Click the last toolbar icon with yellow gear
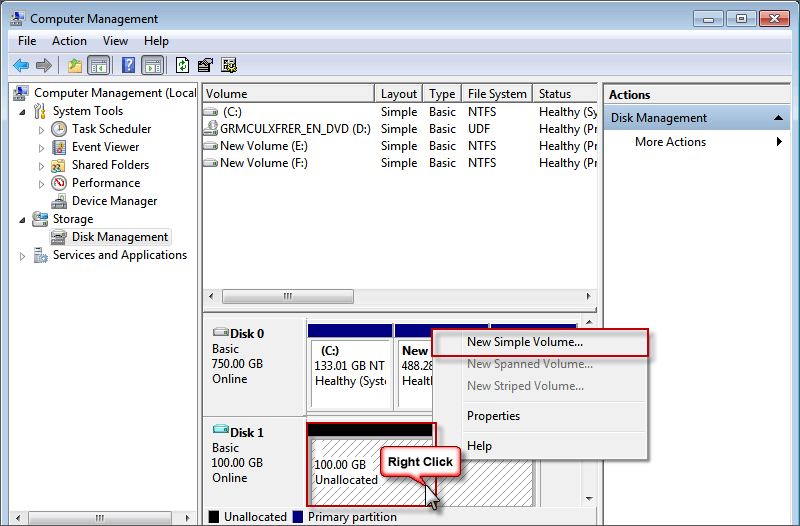 229,65
